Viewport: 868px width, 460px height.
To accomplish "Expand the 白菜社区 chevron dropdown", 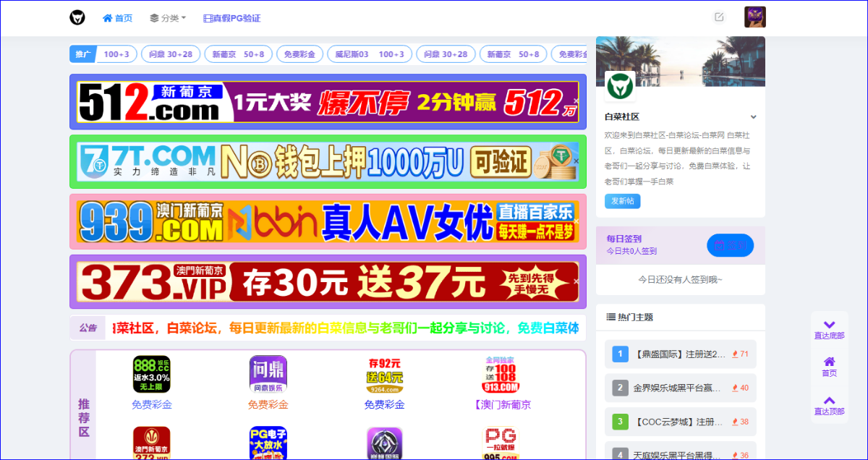I will (x=754, y=117).
